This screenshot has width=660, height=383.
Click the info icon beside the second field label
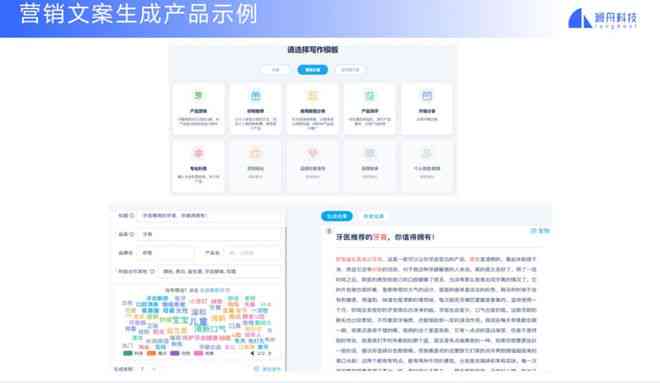[x=132, y=234]
